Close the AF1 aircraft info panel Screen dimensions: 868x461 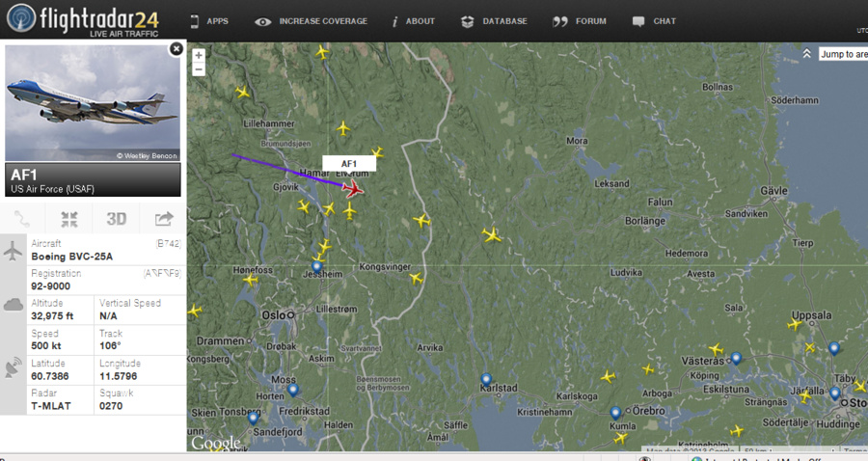(x=176, y=48)
